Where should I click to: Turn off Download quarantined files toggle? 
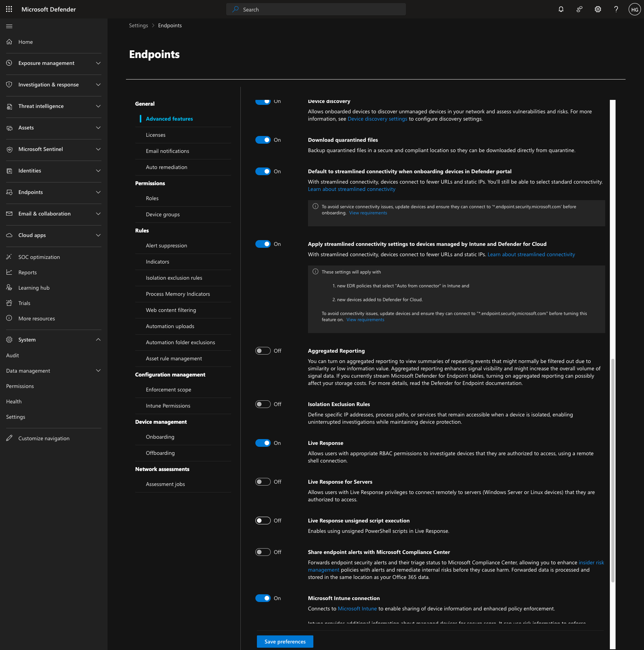pos(263,140)
